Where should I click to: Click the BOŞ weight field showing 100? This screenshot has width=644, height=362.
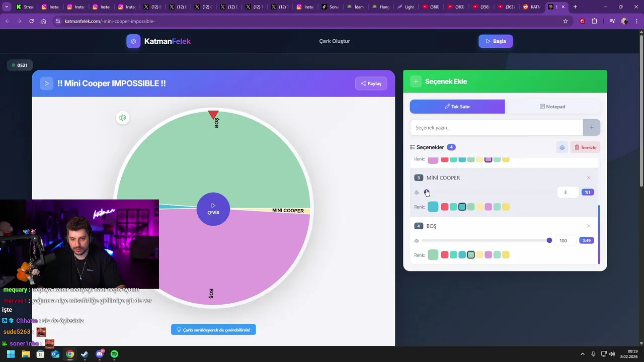pyautogui.click(x=566, y=241)
